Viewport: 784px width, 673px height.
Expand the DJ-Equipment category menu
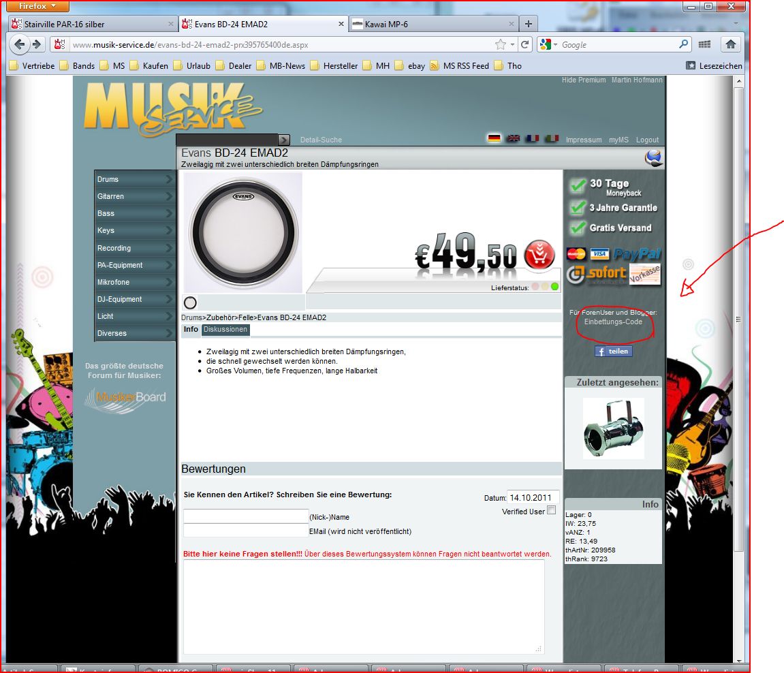135,299
